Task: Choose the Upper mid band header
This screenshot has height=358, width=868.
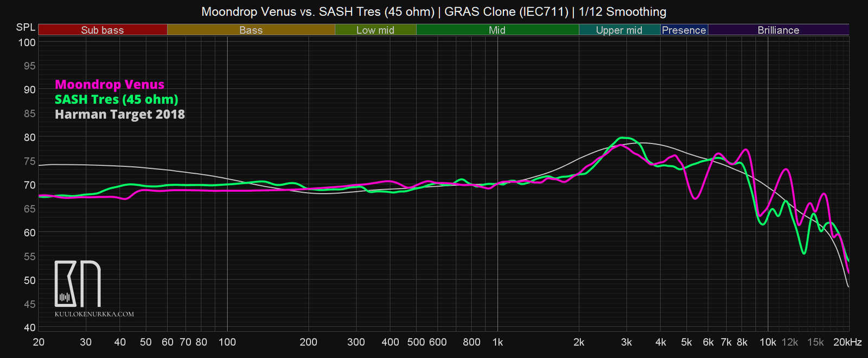Action: [619, 30]
